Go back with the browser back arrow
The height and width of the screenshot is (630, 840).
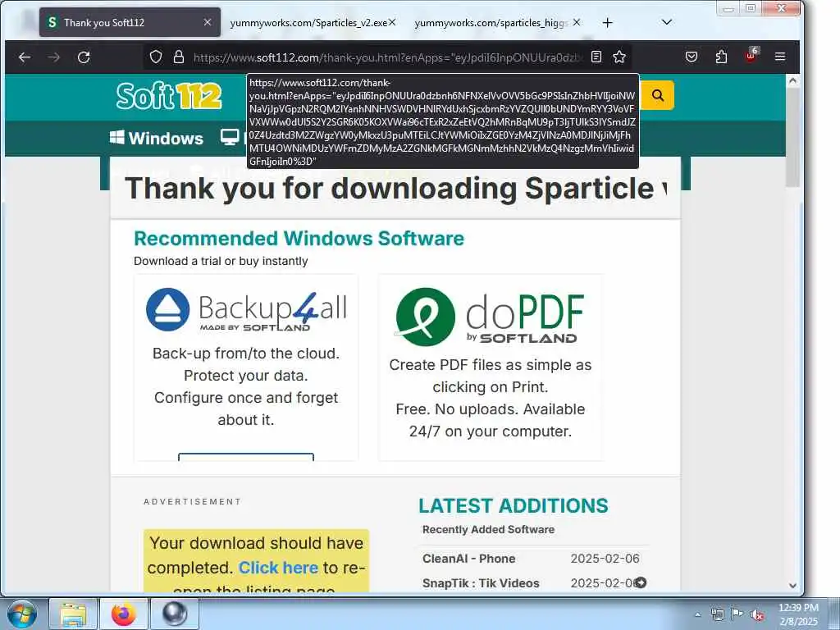pyautogui.click(x=25, y=57)
